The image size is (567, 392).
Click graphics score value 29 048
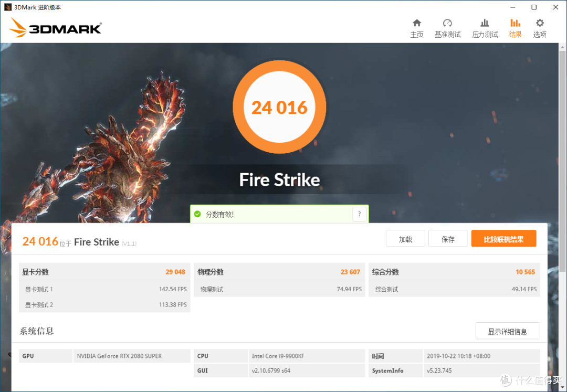click(175, 272)
